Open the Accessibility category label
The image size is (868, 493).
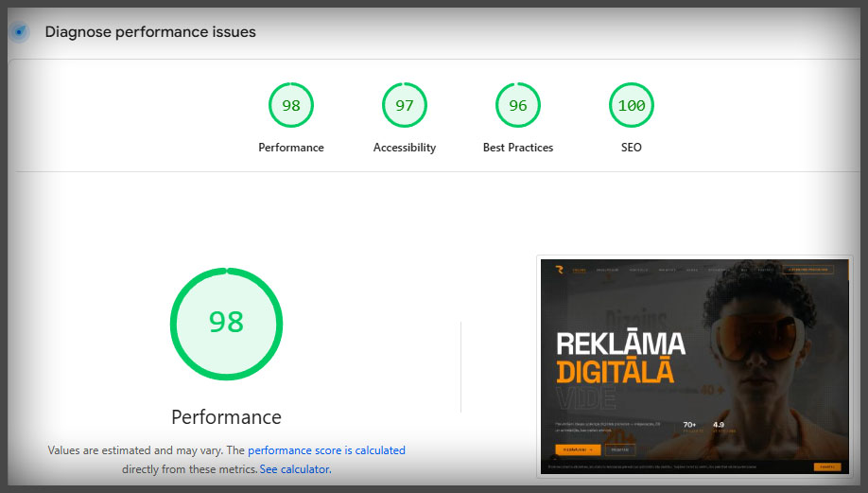tap(405, 148)
